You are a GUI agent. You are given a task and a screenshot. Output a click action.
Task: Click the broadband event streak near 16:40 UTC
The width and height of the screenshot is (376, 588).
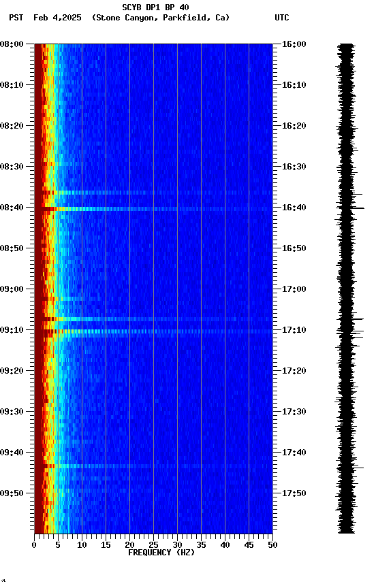pos(153,209)
